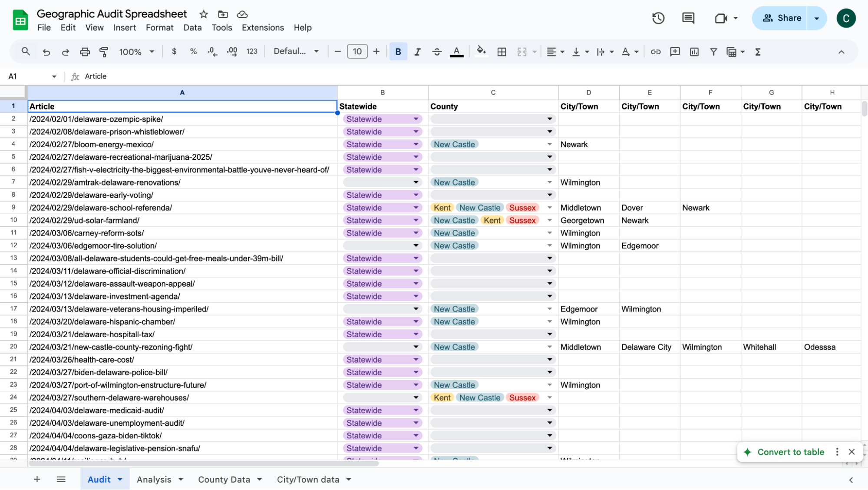Viewport: 868px width, 490px height.
Task: Open the zoom level dropdown
Action: pos(137,52)
